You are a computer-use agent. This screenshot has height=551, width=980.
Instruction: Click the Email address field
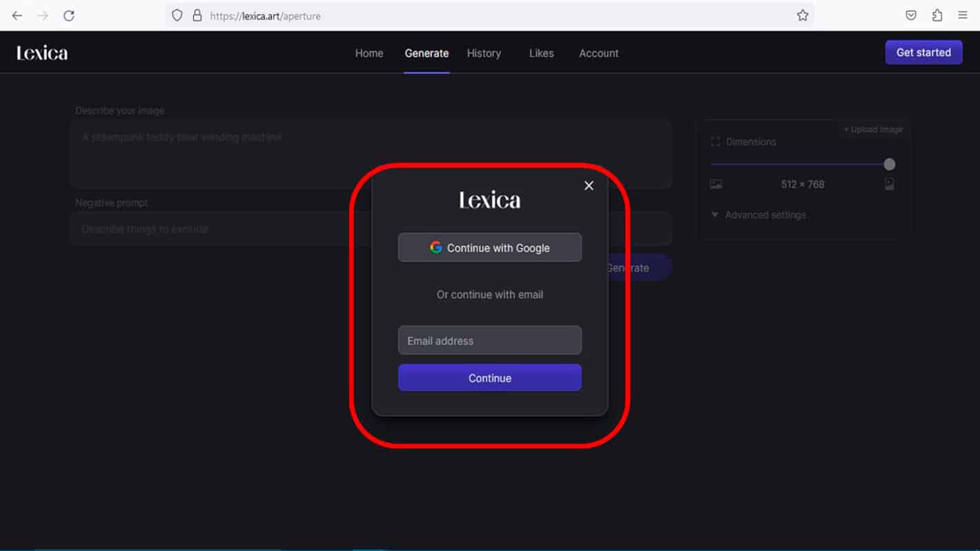coord(490,340)
